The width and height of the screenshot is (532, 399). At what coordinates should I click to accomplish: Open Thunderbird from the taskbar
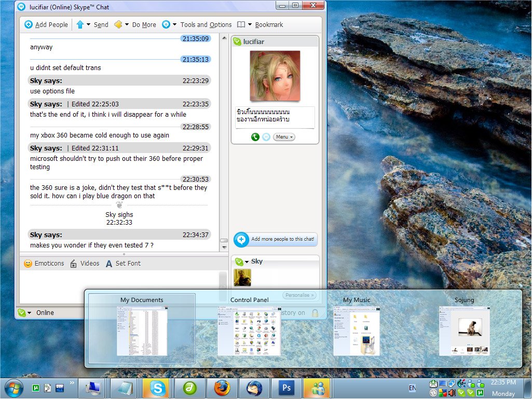tap(254, 388)
